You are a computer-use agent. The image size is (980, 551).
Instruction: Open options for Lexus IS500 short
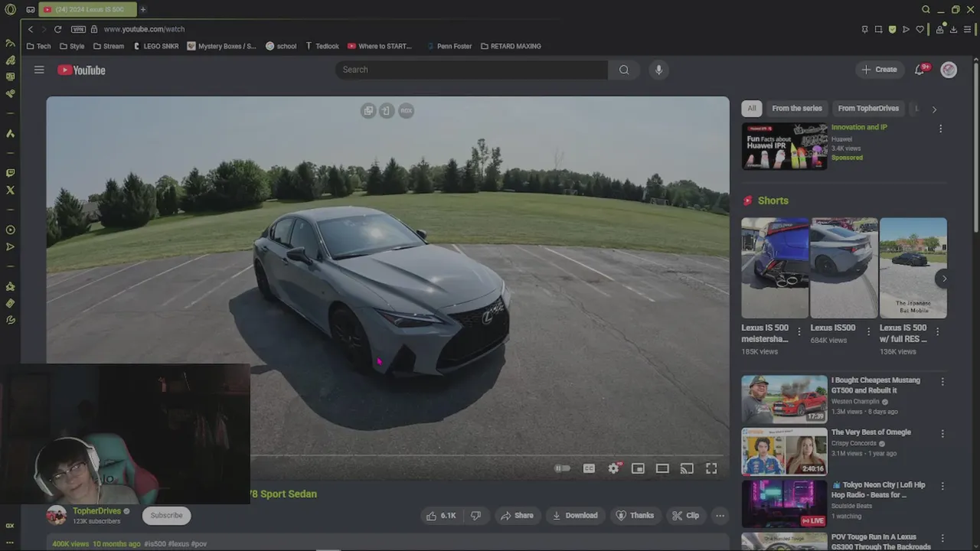868,331
